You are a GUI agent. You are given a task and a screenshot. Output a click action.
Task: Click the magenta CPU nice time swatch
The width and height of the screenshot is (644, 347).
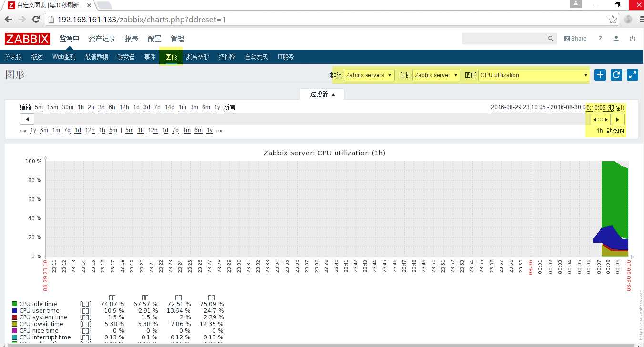pyautogui.click(x=14, y=331)
